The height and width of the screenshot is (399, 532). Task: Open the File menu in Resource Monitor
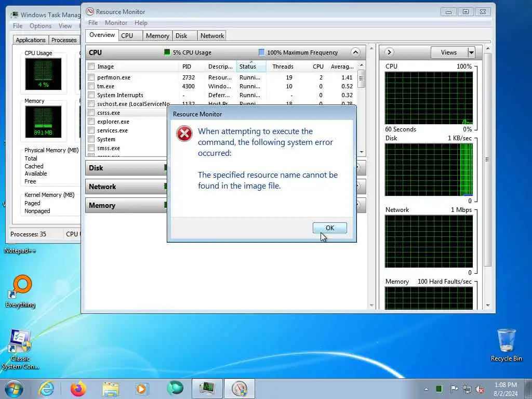pyautogui.click(x=93, y=23)
